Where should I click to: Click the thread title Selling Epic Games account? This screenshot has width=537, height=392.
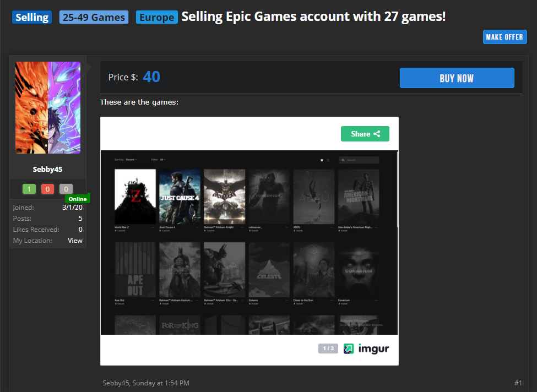(x=313, y=17)
